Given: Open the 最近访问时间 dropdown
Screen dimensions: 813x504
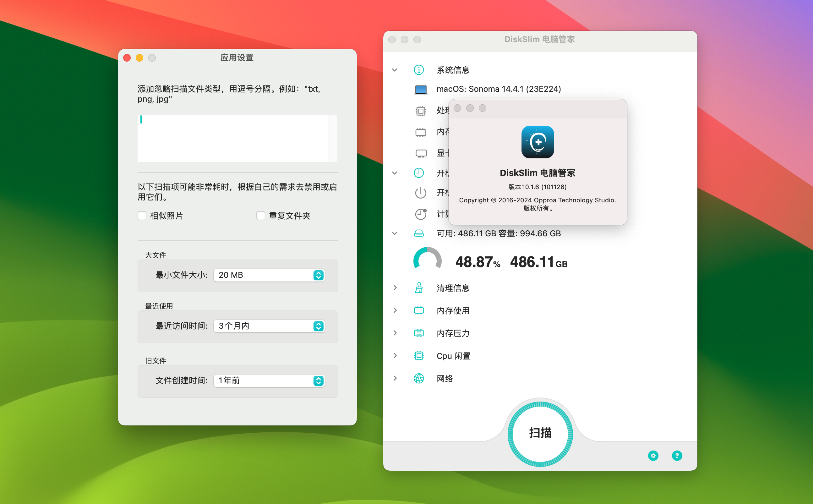Looking at the screenshot, I should click(x=269, y=326).
